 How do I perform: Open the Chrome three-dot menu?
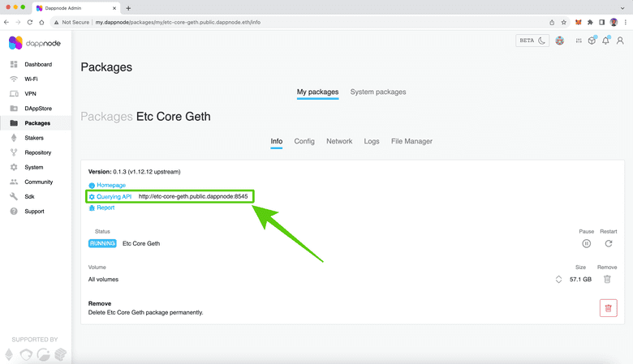click(625, 22)
